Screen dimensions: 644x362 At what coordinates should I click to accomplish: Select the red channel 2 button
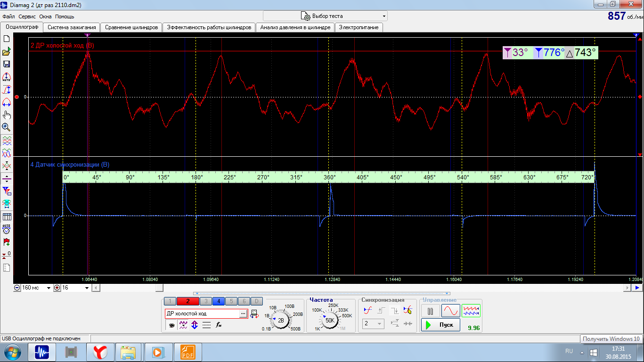pos(188,301)
